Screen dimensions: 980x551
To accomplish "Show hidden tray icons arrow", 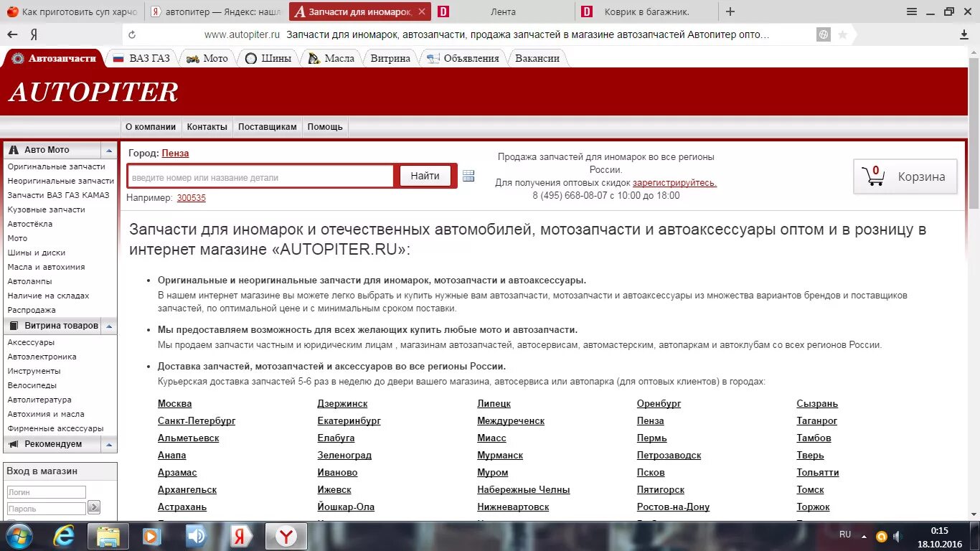I will pos(865,535).
